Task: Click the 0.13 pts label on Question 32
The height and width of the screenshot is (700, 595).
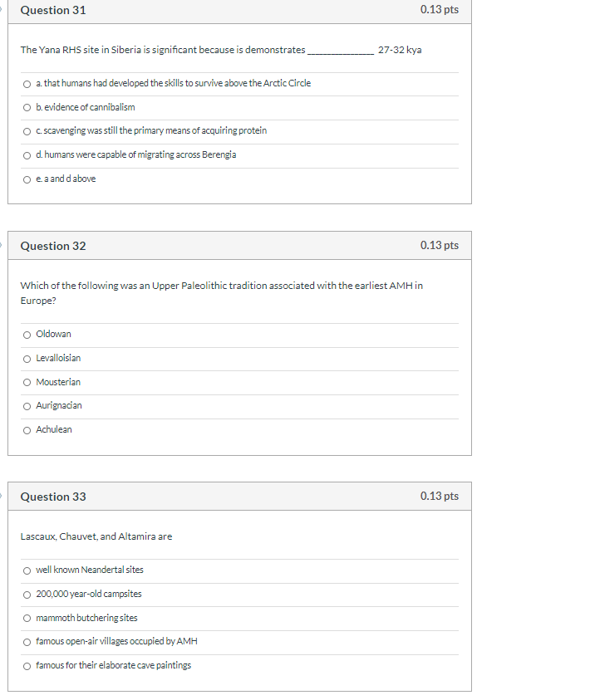Action: pyautogui.click(x=441, y=246)
